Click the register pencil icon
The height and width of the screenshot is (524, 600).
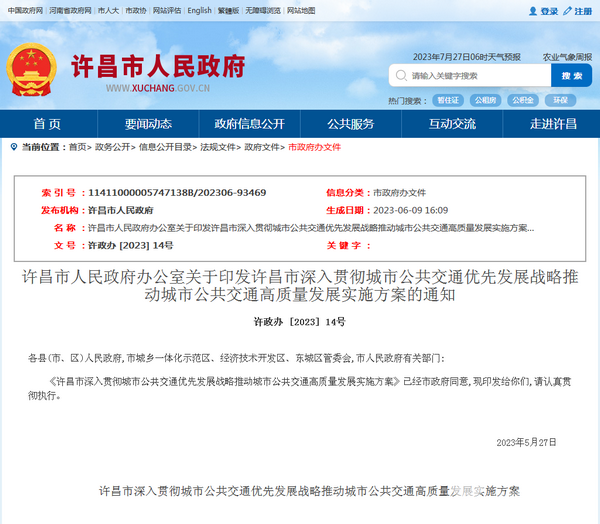566,11
